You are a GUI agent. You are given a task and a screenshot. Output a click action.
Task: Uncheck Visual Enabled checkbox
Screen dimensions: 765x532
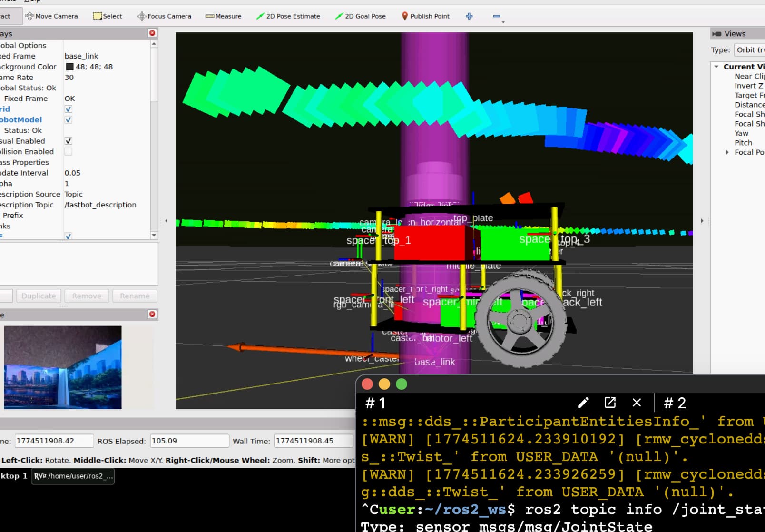69,141
